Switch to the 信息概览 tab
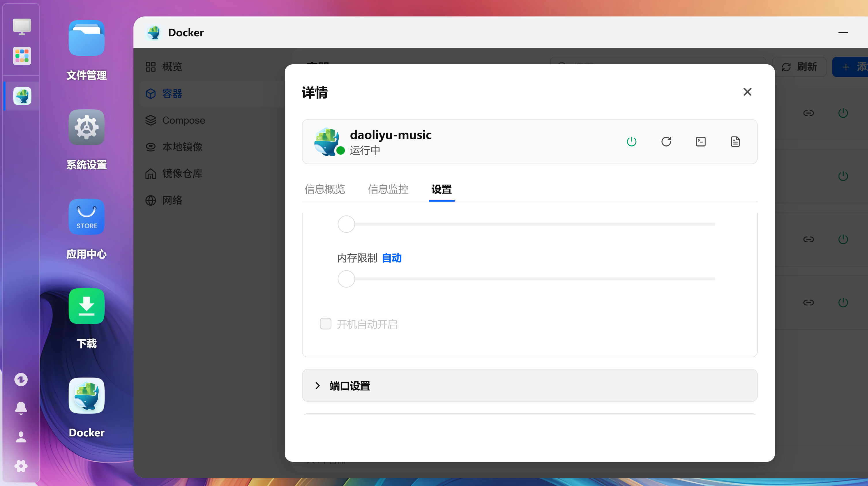 pos(325,189)
